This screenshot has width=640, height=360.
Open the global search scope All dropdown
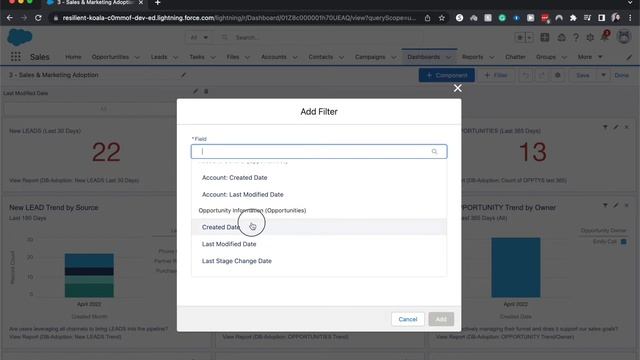click(x=198, y=38)
